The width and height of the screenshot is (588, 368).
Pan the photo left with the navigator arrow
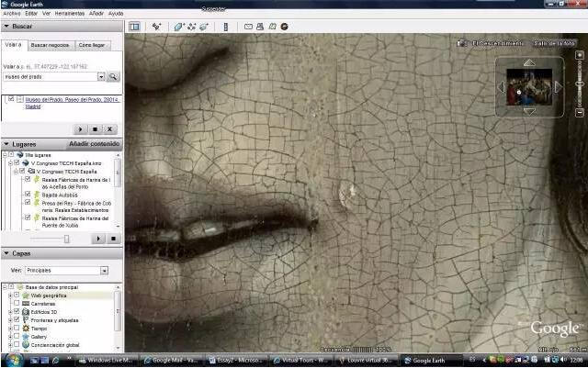502,87
